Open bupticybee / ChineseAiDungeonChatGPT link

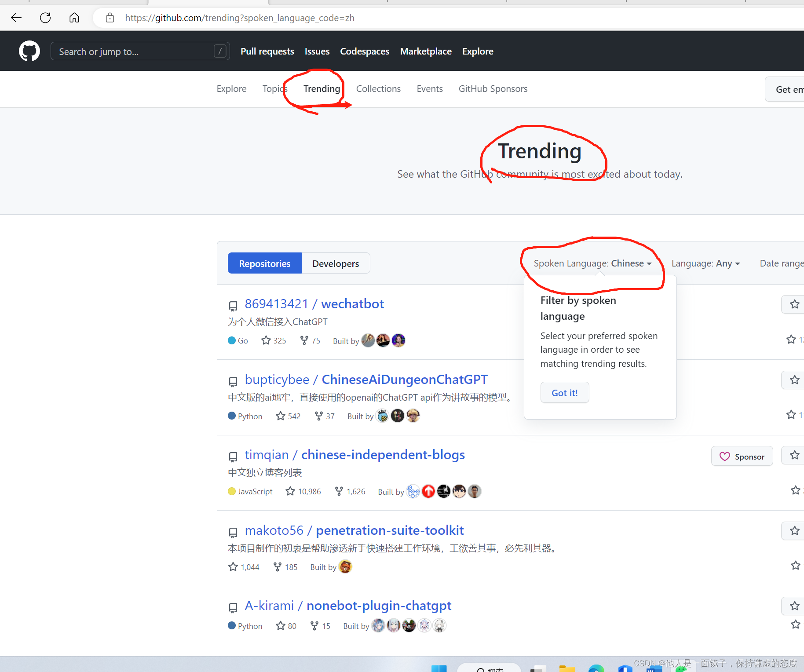(x=366, y=380)
